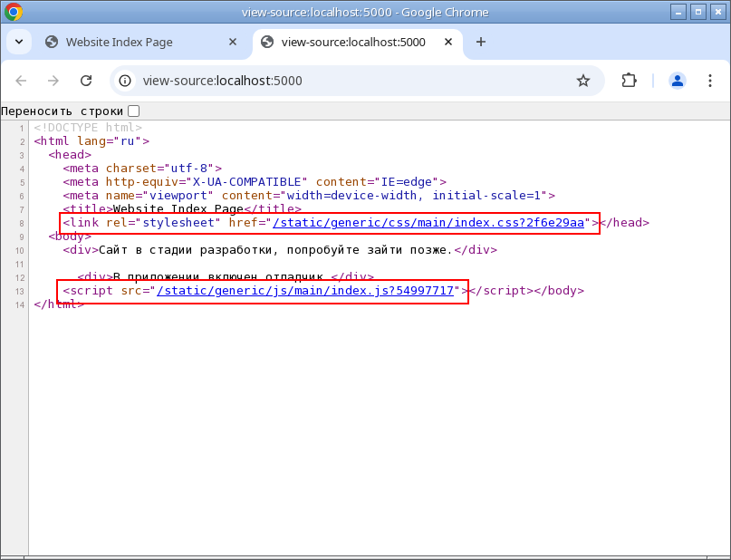Click the Chrome logo in title bar

(13, 12)
